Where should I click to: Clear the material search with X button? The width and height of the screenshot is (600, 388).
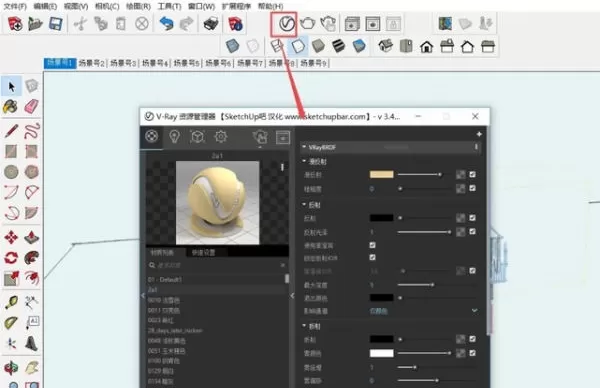click(282, 265)
